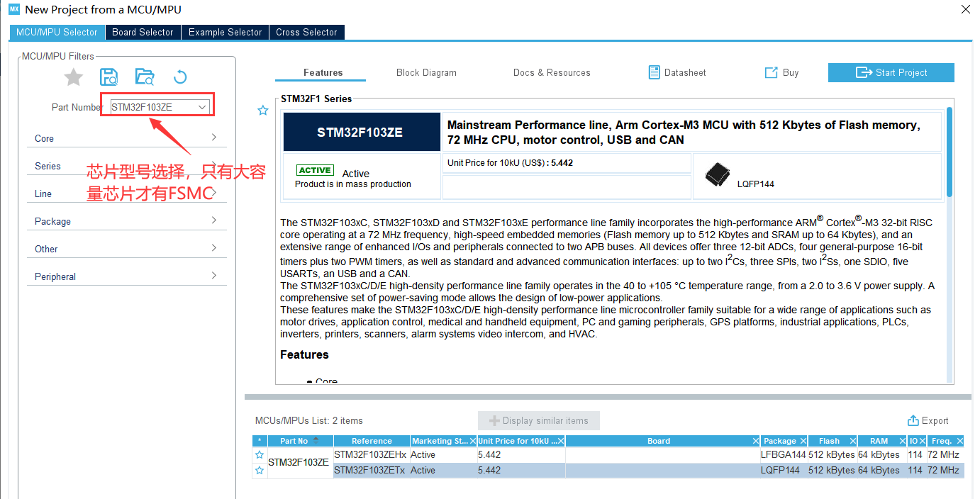Toggle favorite star for STM32F103ZEHx row
The height and width of the screenshot is (499, 980).
pos(260,455)
